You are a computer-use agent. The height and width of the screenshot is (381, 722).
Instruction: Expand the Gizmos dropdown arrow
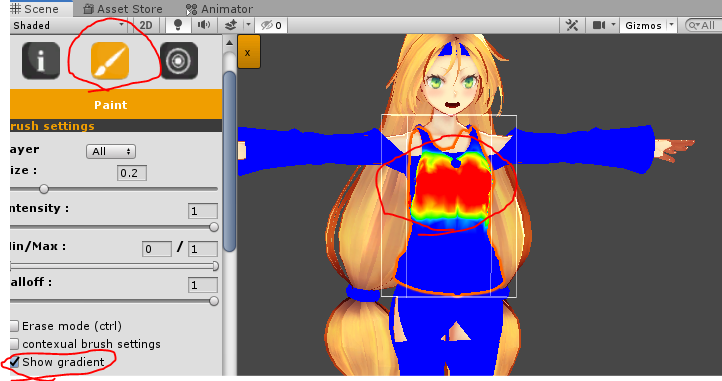[x=671, y=25]
